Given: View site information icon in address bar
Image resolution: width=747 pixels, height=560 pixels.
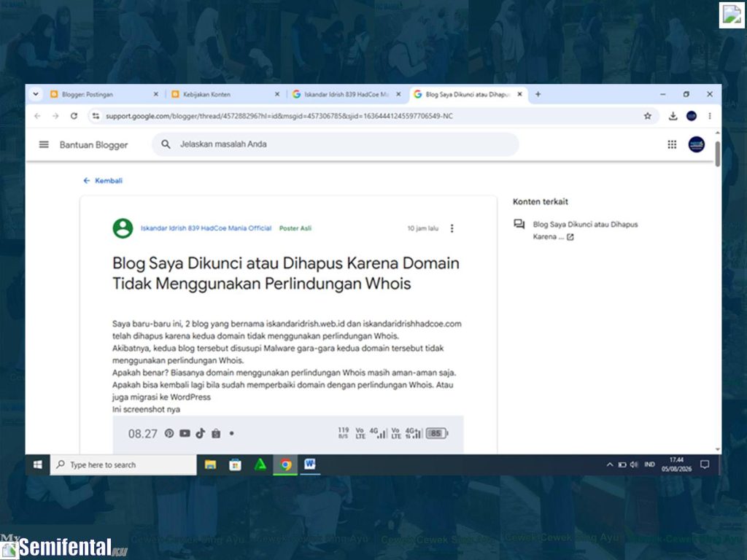Looking at the screenshot, I should [x=96, y=116].
